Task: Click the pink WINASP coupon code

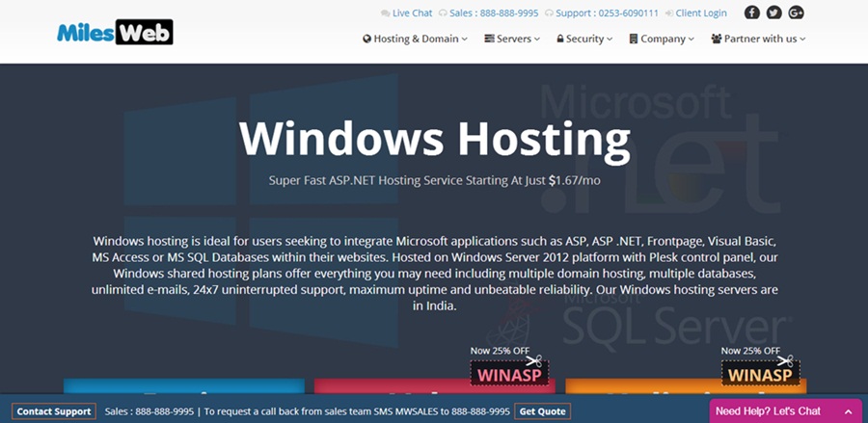Action: (x=509, y=373)
